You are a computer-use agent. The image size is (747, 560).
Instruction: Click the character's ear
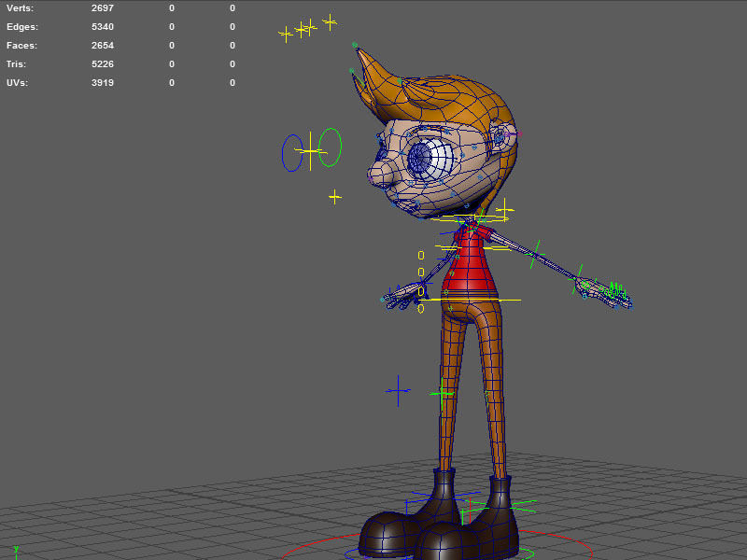pyautogui.click(x=501, y=137)
